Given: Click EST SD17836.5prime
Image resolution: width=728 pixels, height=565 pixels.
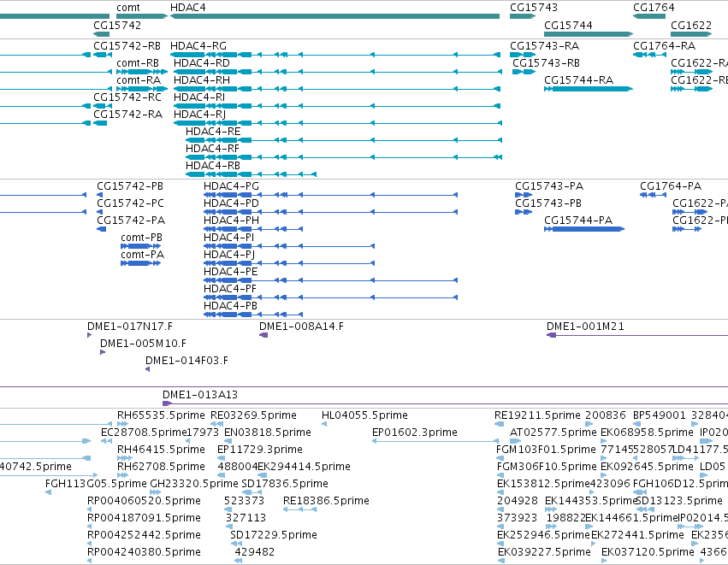Looking at the screenshot, I should pyautogui.click(x=285, y=485).
